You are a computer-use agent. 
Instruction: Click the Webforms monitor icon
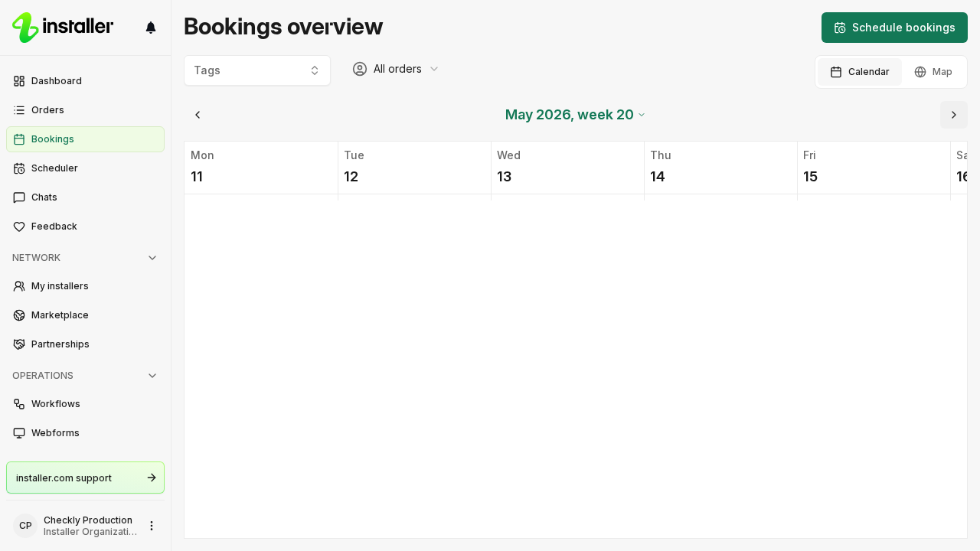[x=19, y=433]
